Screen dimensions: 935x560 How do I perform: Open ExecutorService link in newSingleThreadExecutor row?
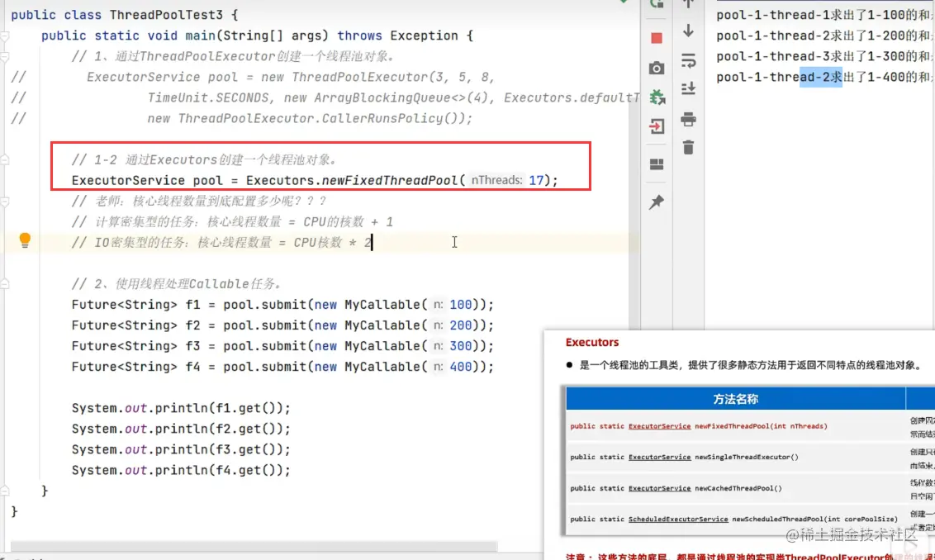pos(659,458)
